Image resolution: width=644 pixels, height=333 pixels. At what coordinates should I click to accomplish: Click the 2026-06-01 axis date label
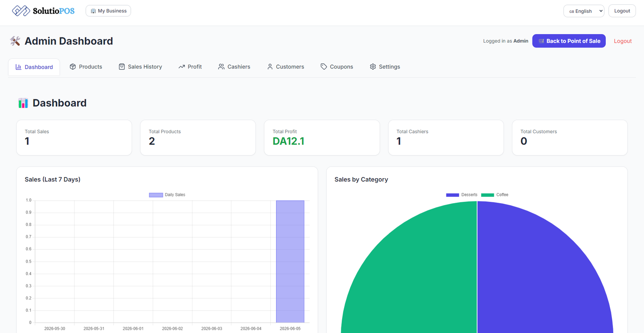133,329
